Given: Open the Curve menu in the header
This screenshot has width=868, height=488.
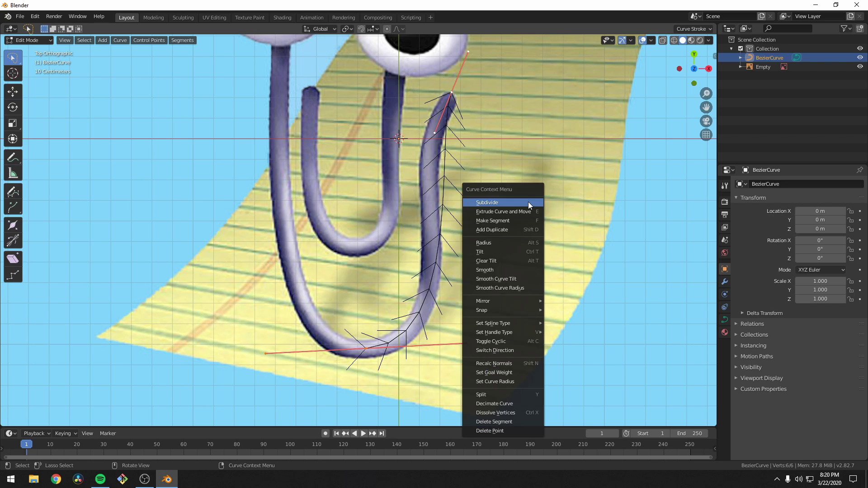Looking at the screenshot, I should (120, 40).
